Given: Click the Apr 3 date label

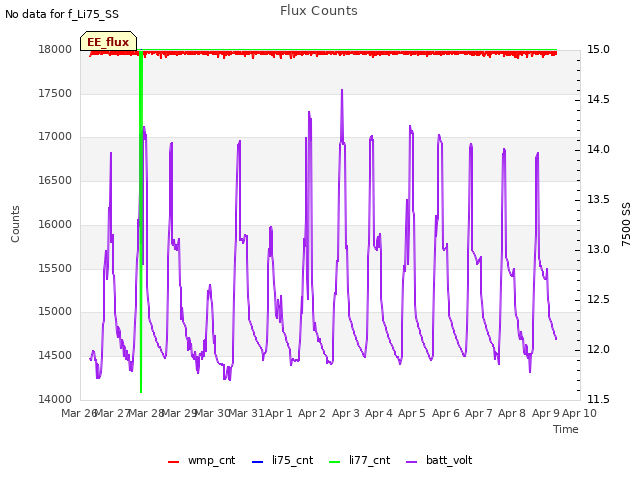Looking at the screenshot, I should [346, 413].
